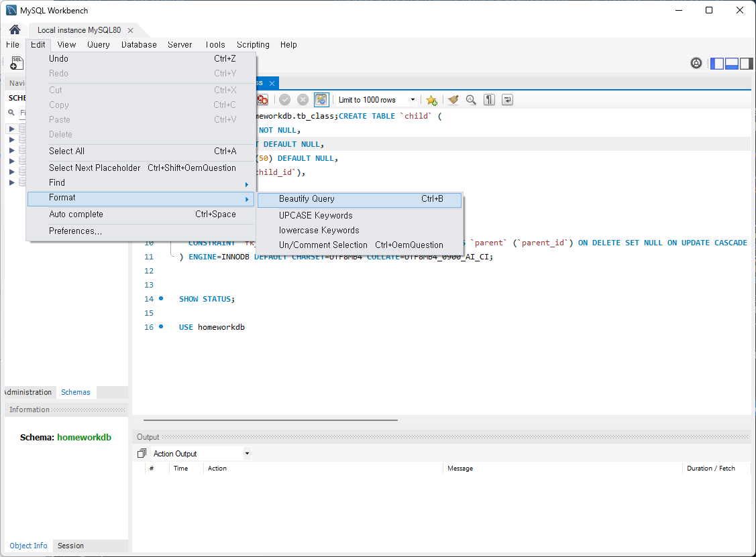Click the ENGINE=INNODB text on line 11
This screenshot has height=557, width=756.
[x=219, y=257]
